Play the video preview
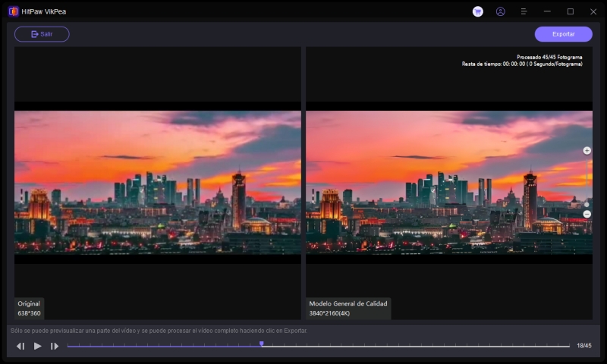This screenshot has width=607, height=364. (x=37, y=346)
